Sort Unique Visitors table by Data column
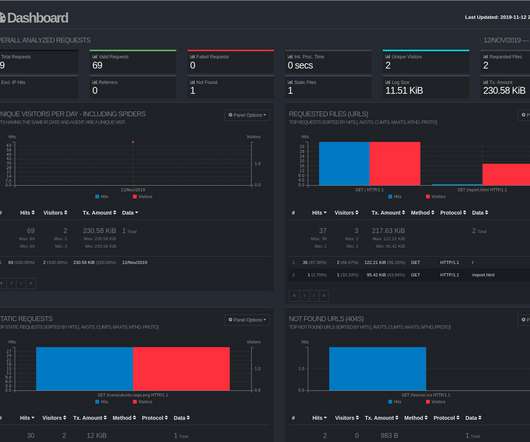530x442 pixels. [x=130, y=213]
